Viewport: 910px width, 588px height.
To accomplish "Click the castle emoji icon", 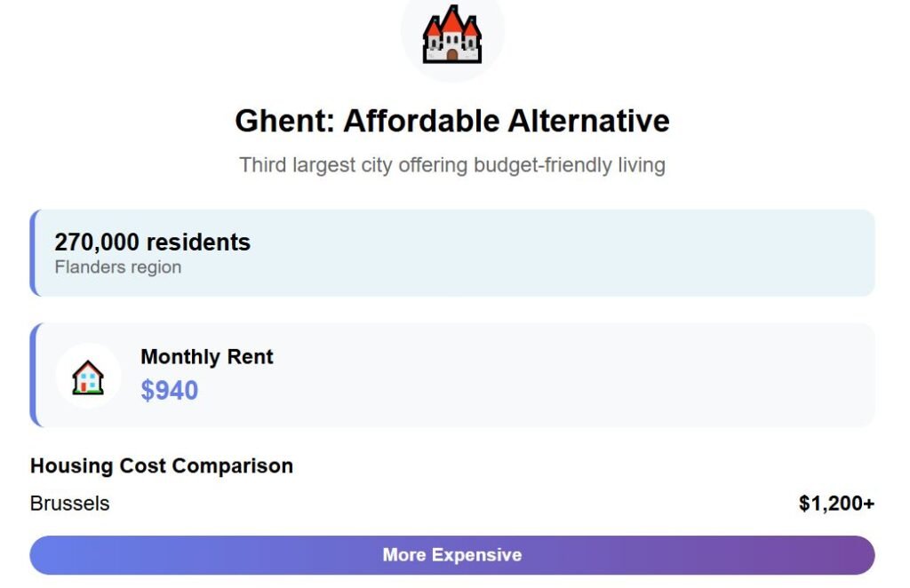I will [x=452, y=35].
